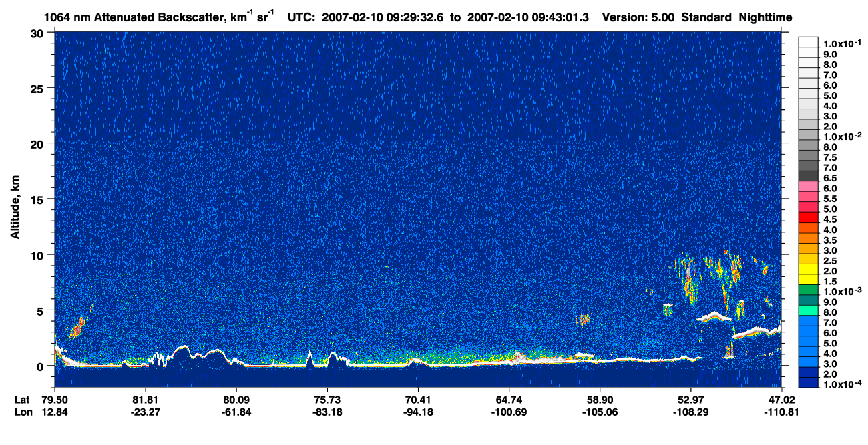Click the 'UTC:' label in the header
Image resolution: width=868 pixels, height=445 pixels.
[x=302, y=18]
